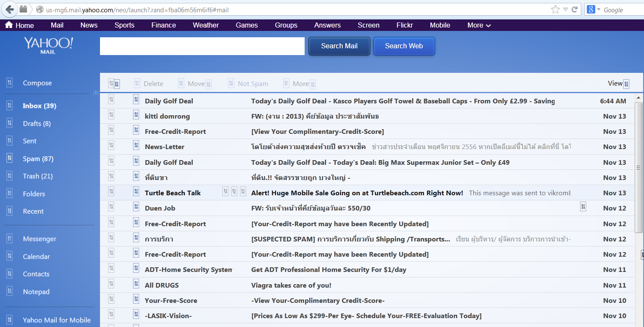Click the Inbox folder icon

[x=10, y=106]
